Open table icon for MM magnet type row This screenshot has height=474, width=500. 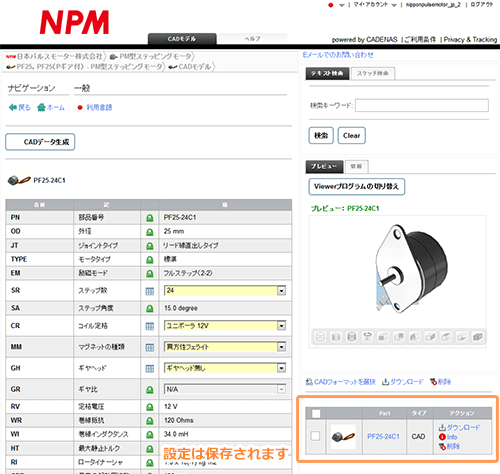pyautogui.click(x=150, y=348)
